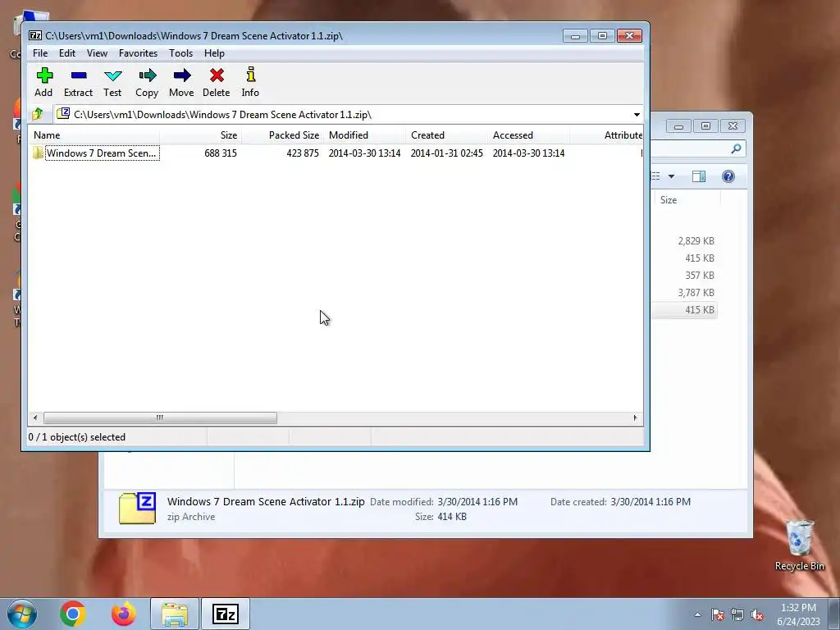Click the scrollbar left arrow
The height and width of the screenshot is (630, 840).
(35, 418)
